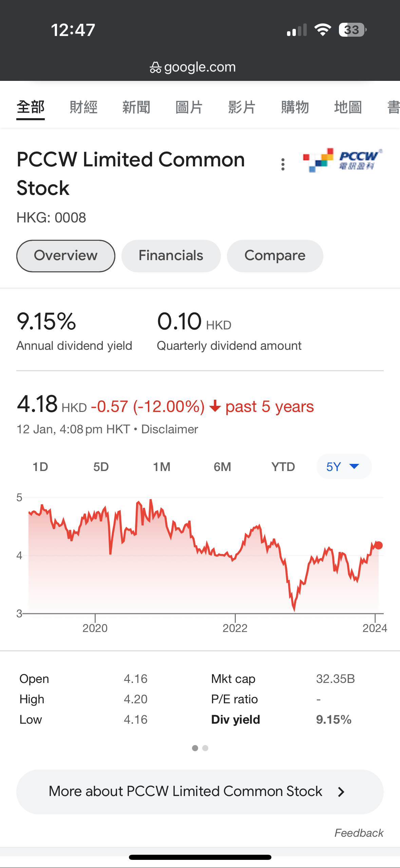The height and width of the screenshot is (868, 400).
Task: Click the right chevron in More about button
Action: [x=341, y=792]
